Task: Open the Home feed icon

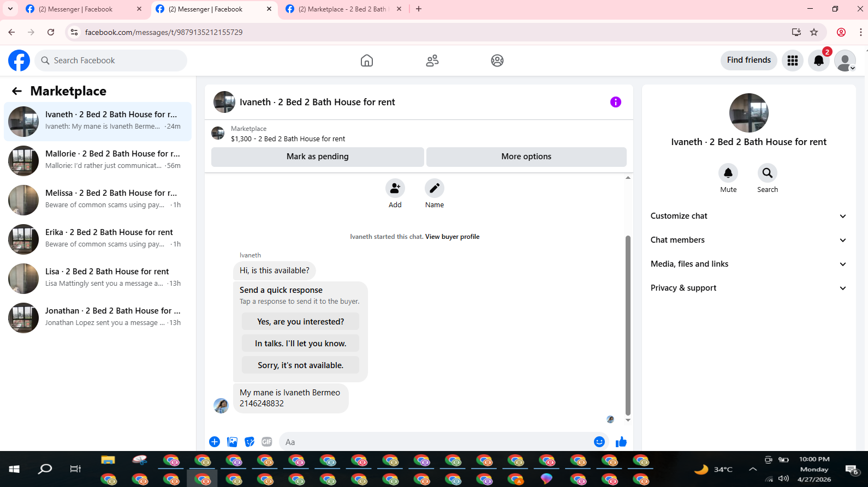Action: pos(367,61)
